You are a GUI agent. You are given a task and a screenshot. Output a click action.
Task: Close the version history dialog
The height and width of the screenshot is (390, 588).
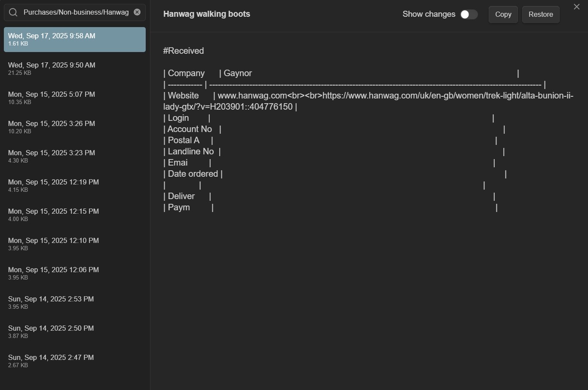576,7
